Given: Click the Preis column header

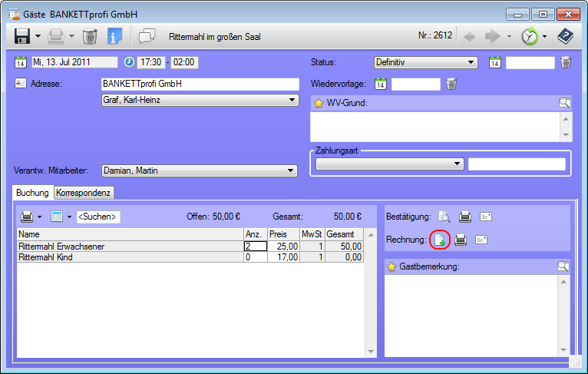Looking at the screenshot, I should (x=283, y=234).
